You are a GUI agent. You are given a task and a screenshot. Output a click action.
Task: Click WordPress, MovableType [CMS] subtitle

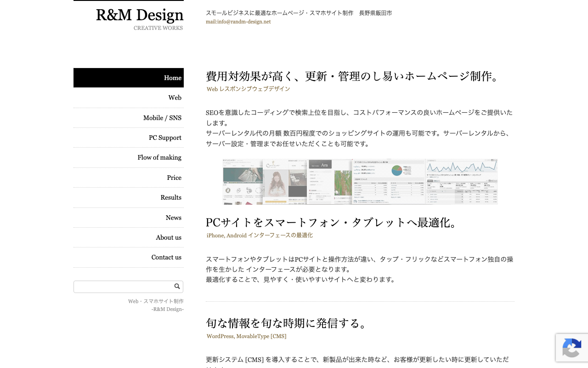[x=246, y=336]
